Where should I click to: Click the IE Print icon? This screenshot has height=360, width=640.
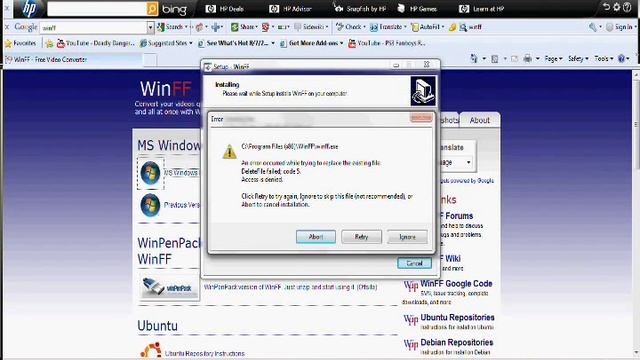527,59
